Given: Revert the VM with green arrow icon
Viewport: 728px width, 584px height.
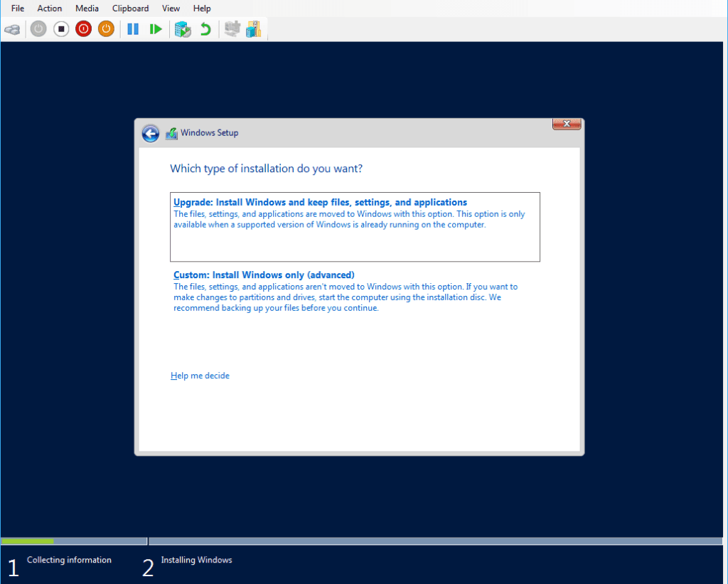Looking at the screenshot, I should tap(205, 29).
